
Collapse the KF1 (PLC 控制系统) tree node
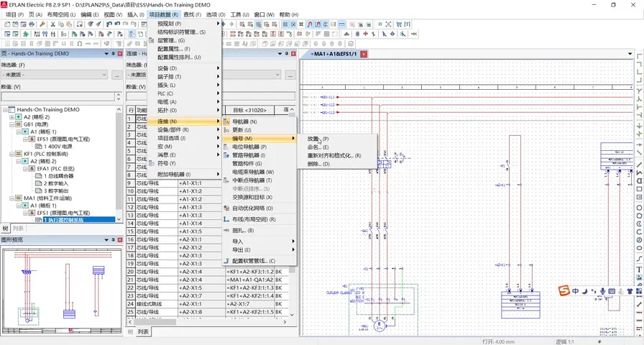tap(12, 154)
